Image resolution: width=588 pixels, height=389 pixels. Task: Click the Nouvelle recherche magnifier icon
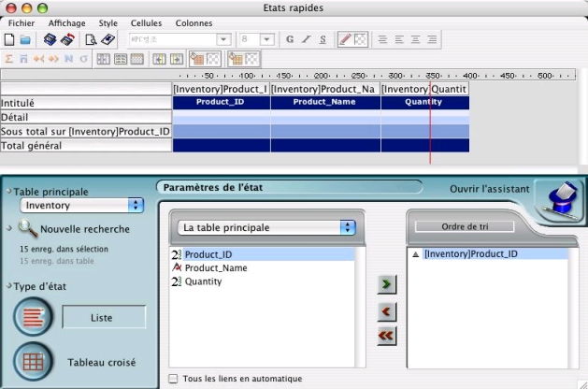point(28,229)
